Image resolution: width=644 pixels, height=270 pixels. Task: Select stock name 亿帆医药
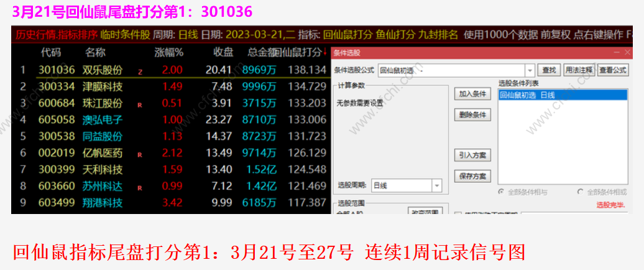pos(103,153)
